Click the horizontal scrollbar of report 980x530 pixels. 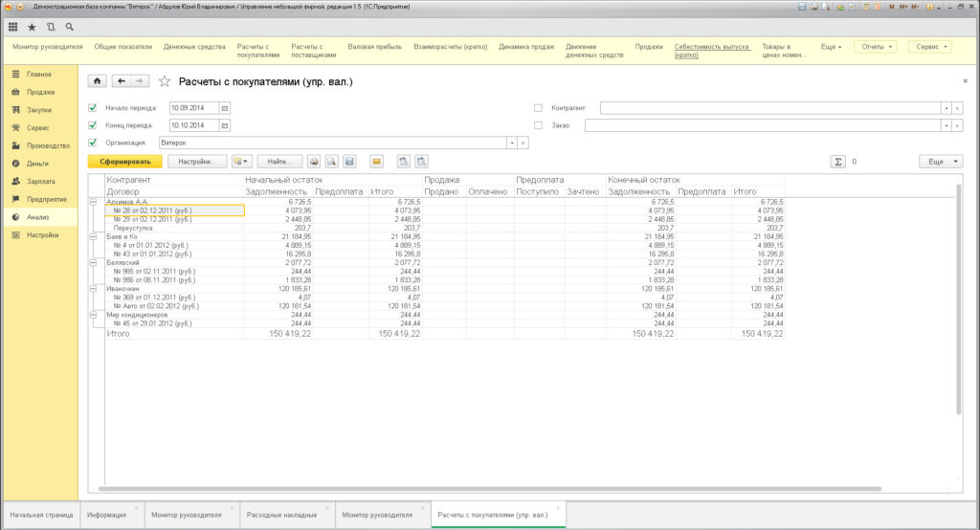tap(490, 489)
